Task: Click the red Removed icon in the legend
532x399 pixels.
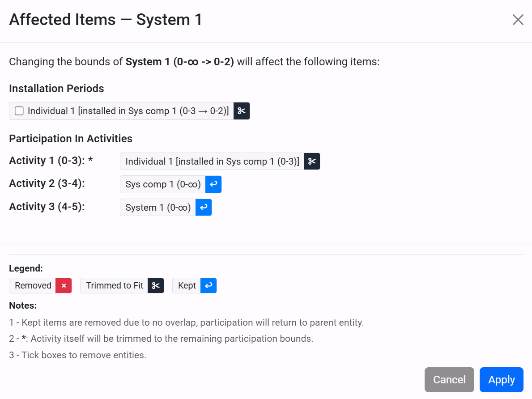Action: click(64, 285)
